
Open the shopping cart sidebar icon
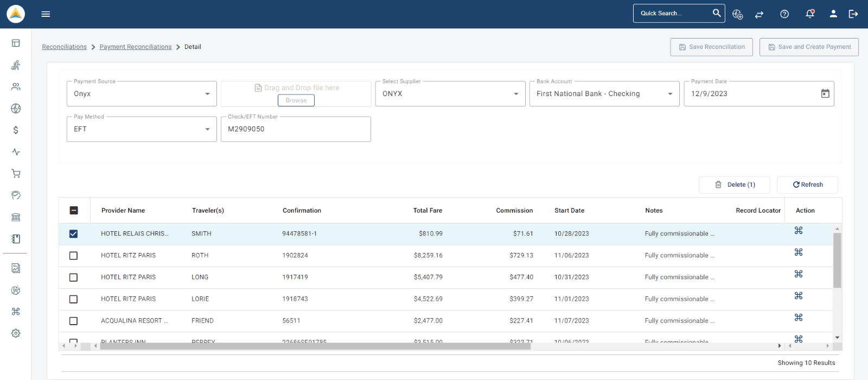pyautogui.click(x=16, y=174)
